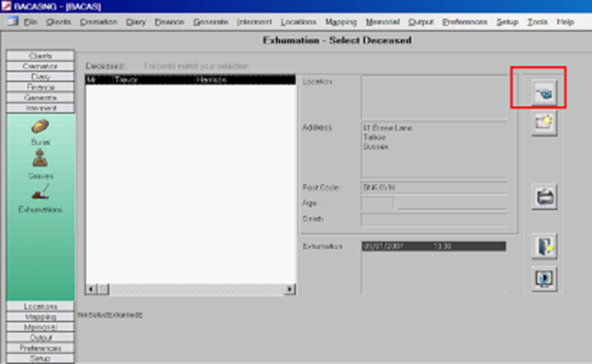Viewport: 592px width, 364px height.
Task: Open the Preferences menu in menu bar
Action: [464, 22]
